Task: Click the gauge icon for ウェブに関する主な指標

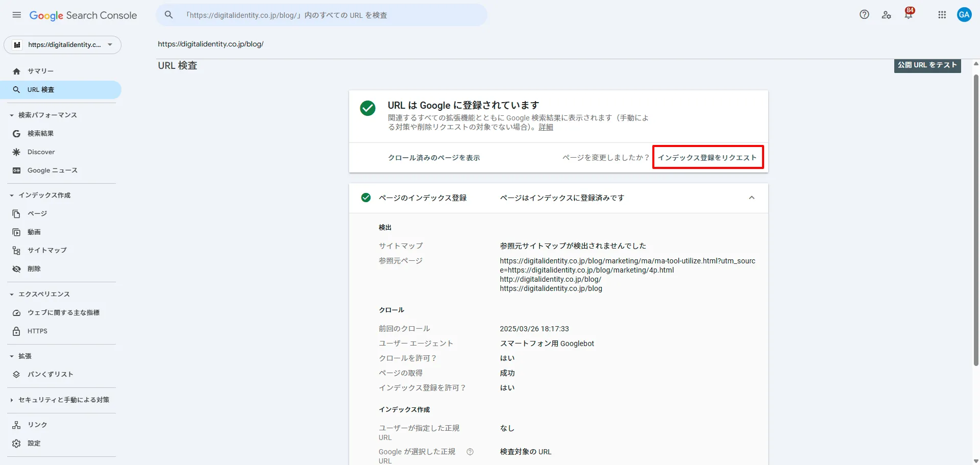Action: click(x=16, y=313)
